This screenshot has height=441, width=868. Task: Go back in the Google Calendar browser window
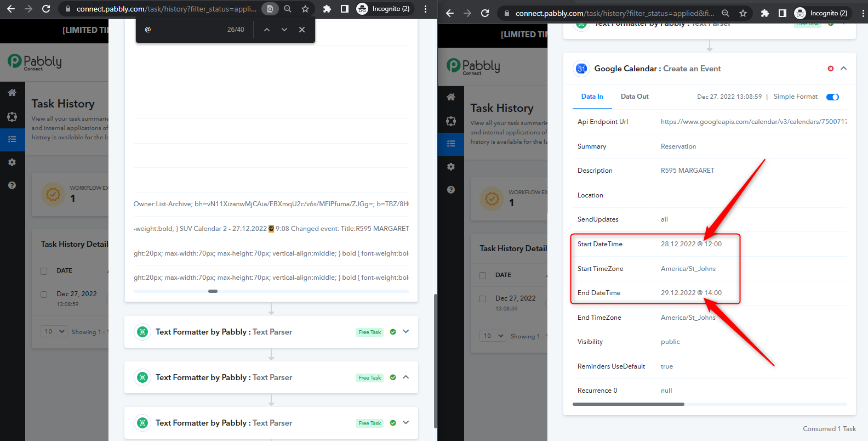click(x=450, y=13)
